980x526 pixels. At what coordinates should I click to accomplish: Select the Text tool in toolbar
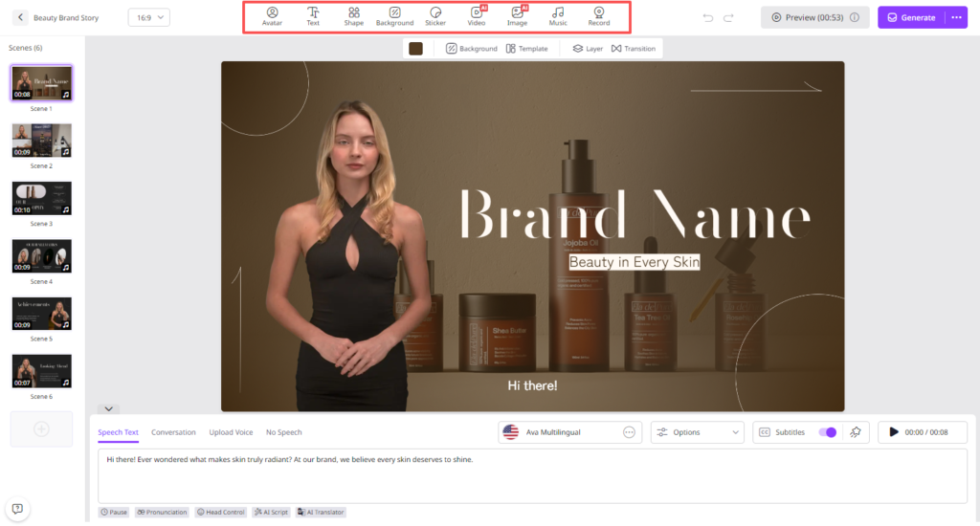(313, 16)
